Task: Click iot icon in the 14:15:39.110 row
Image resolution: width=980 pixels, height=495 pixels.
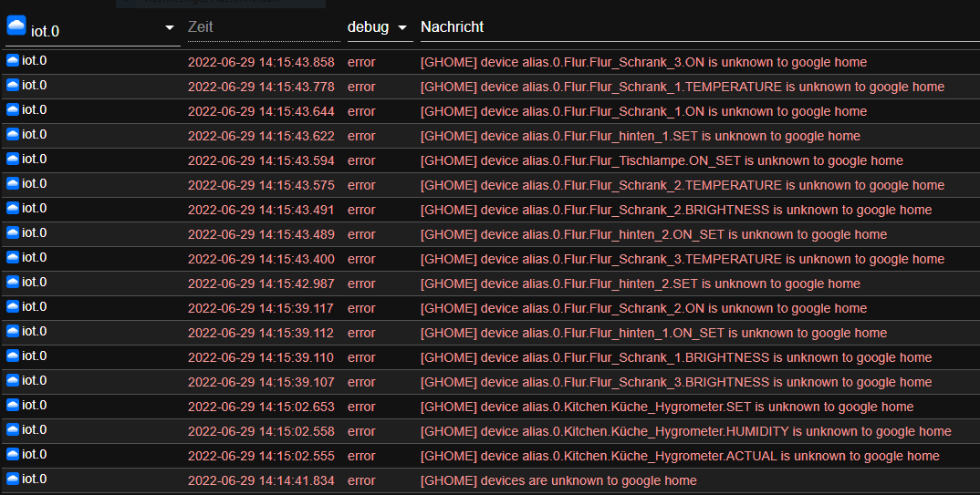Action: [x=13, y=356]
